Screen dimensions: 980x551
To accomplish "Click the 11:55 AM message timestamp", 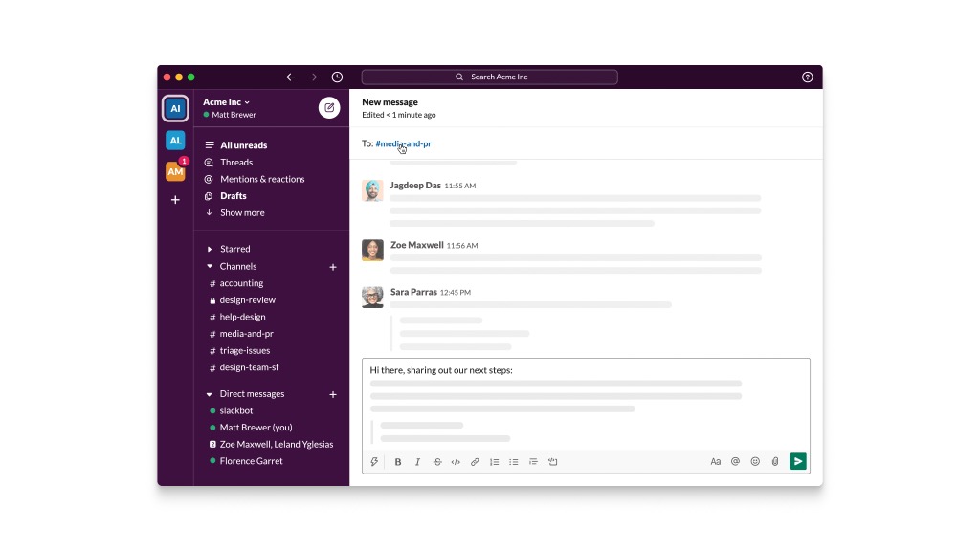I will pyautogui.click(x=460, y=186).
